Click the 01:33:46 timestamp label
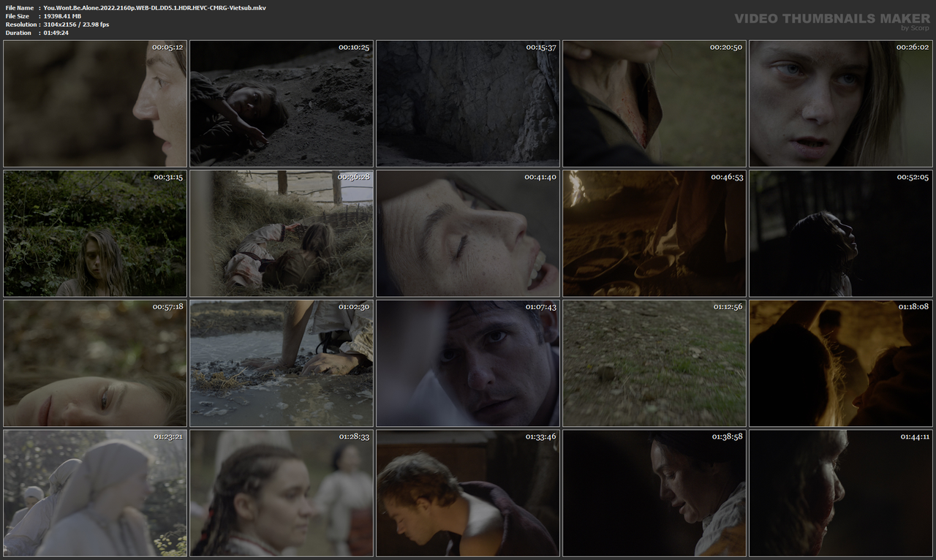This screenshot has height=560, width=936. pos(541,436)
